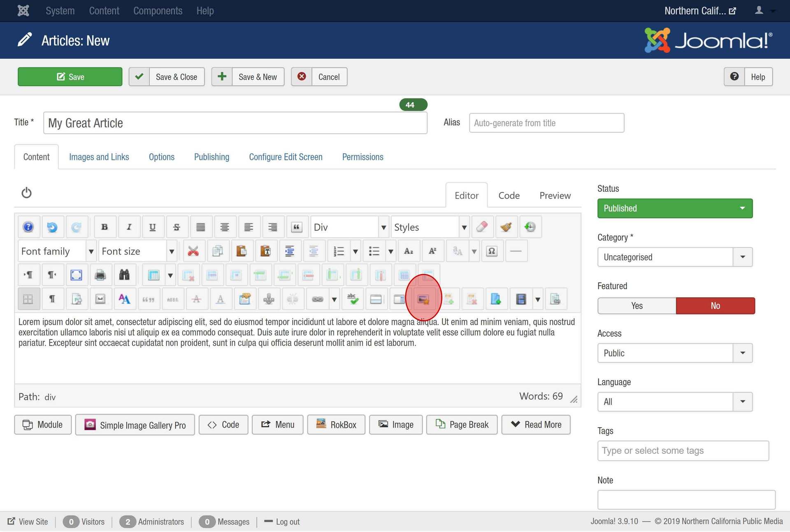Open the Category Uncategorised dropdown

(x=675, y=257)
